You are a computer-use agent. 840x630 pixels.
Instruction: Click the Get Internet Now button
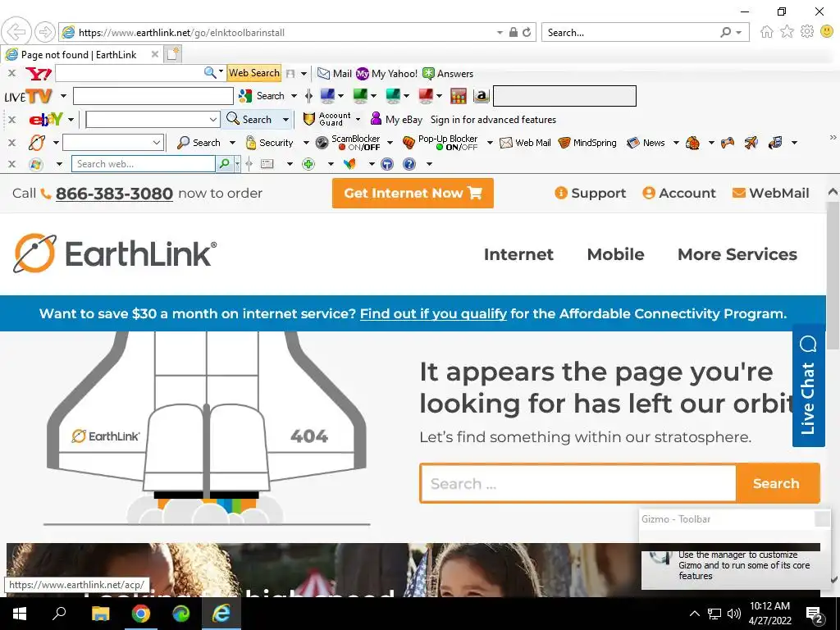pos(413,193)
